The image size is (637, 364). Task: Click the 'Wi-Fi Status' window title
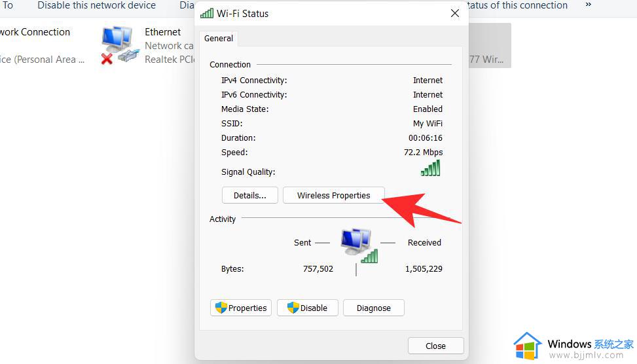click(242, 13)
